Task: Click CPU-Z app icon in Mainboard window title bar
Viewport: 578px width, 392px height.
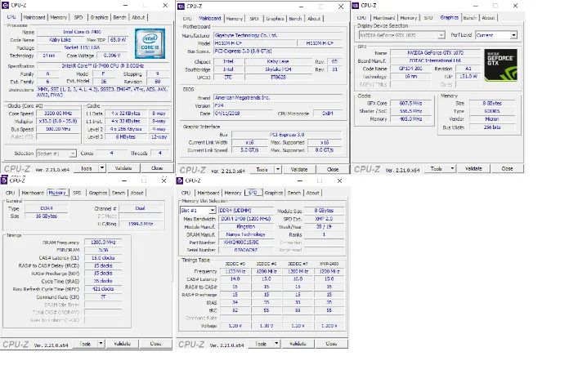Action: 181,7
